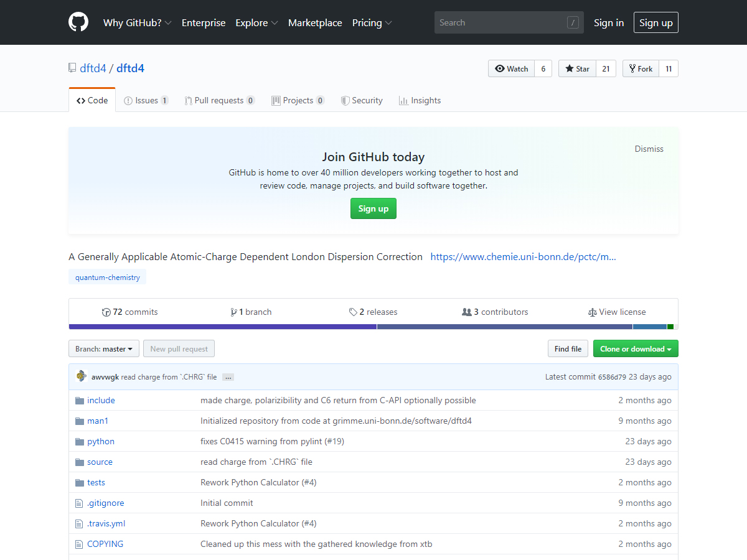Click the releases tag icon
747x560 pixels.
(353, 312)
